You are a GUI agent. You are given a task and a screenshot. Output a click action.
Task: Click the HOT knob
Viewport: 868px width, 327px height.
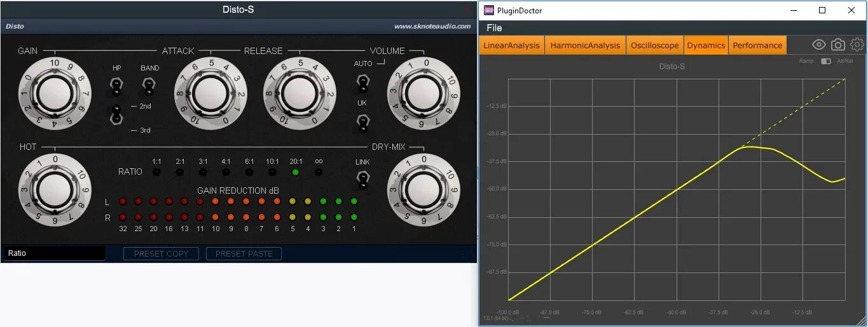coord(55,189)
